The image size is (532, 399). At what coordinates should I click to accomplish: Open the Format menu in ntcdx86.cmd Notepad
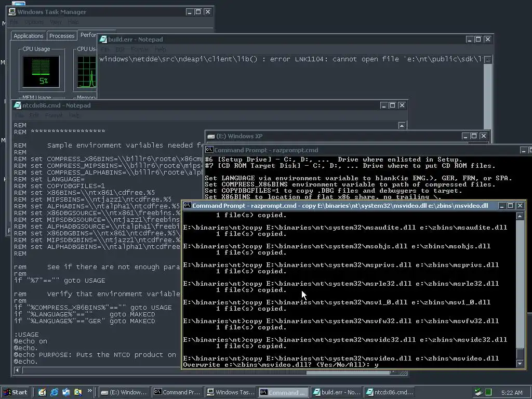pos(54,115)
